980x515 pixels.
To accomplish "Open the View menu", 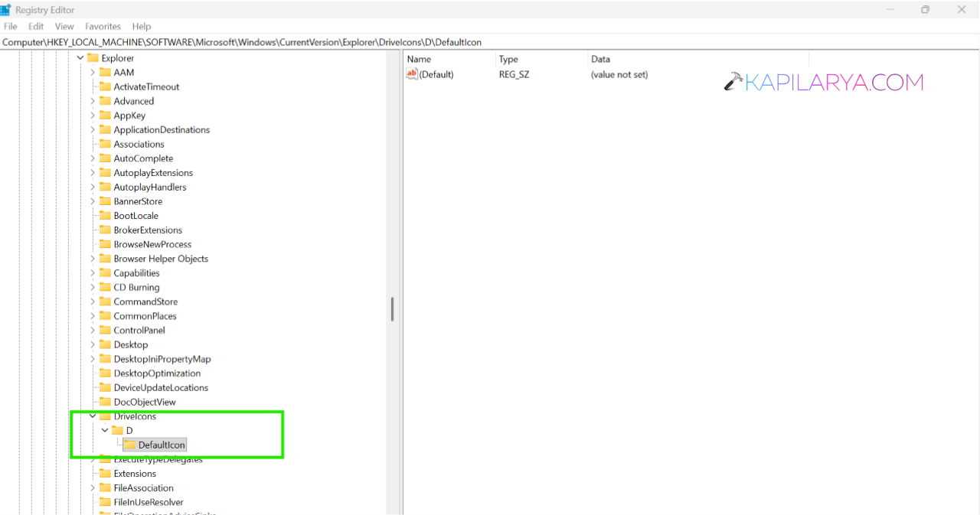I will (x=64, y=26).
